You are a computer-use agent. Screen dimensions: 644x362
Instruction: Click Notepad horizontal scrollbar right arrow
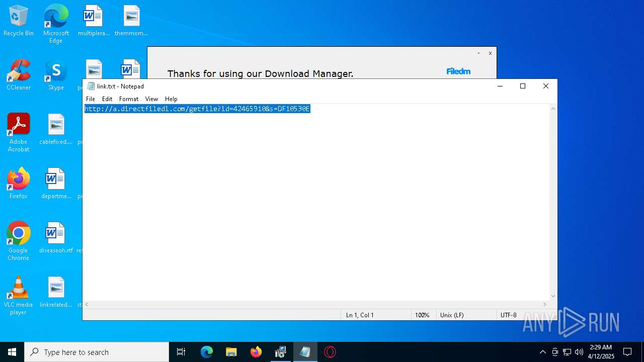pyautogui.click(x=544, y=305)
